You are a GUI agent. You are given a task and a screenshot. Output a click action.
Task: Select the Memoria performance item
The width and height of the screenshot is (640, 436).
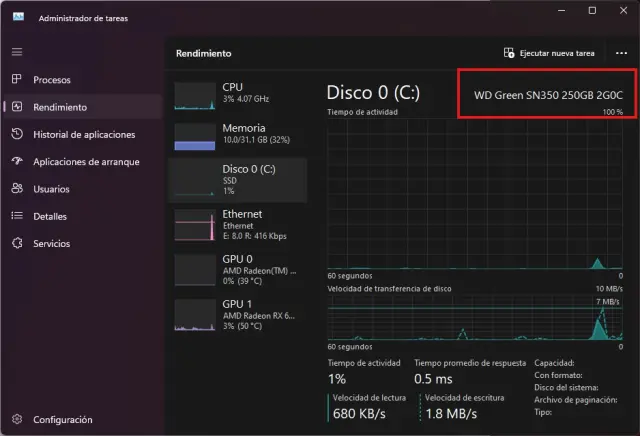[243, 135]
